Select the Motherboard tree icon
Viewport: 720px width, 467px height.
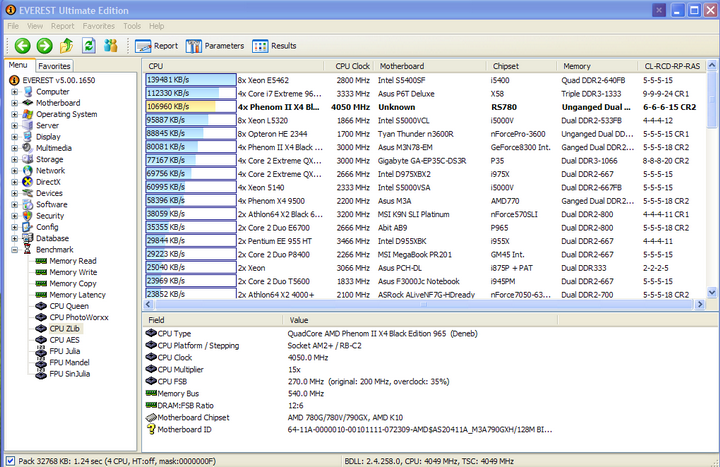28,103
